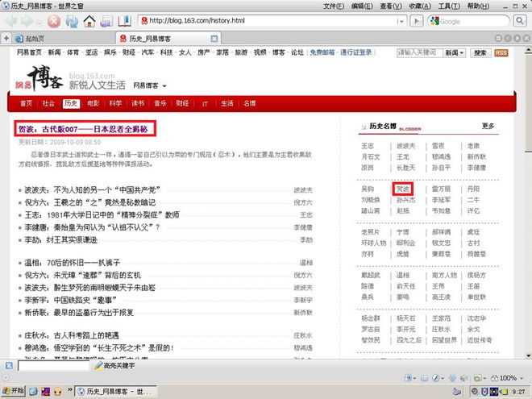Click the 请输入关键词 search input field
This screenshot has width=532, height=399.
click(420, 53)
